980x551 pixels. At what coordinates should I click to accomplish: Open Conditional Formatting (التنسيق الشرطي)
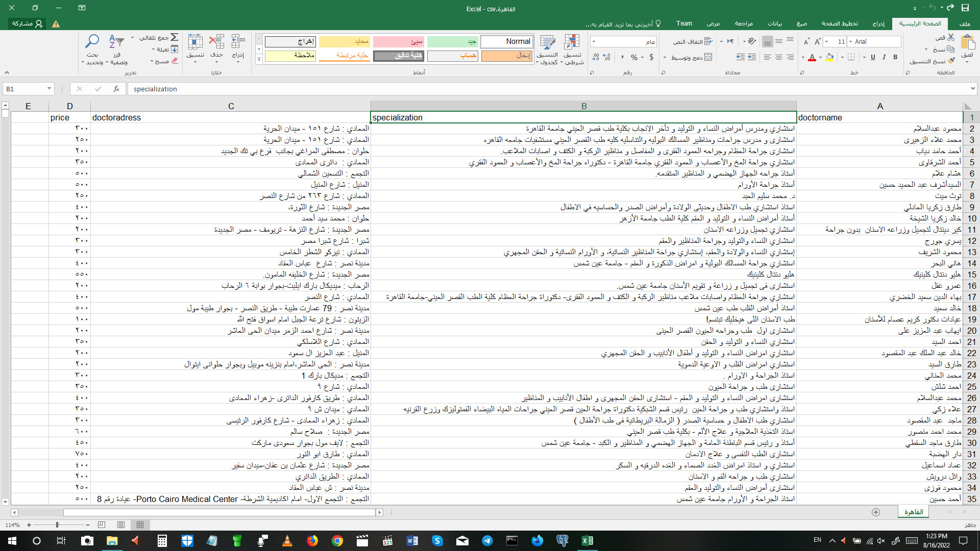coord(573,48)
